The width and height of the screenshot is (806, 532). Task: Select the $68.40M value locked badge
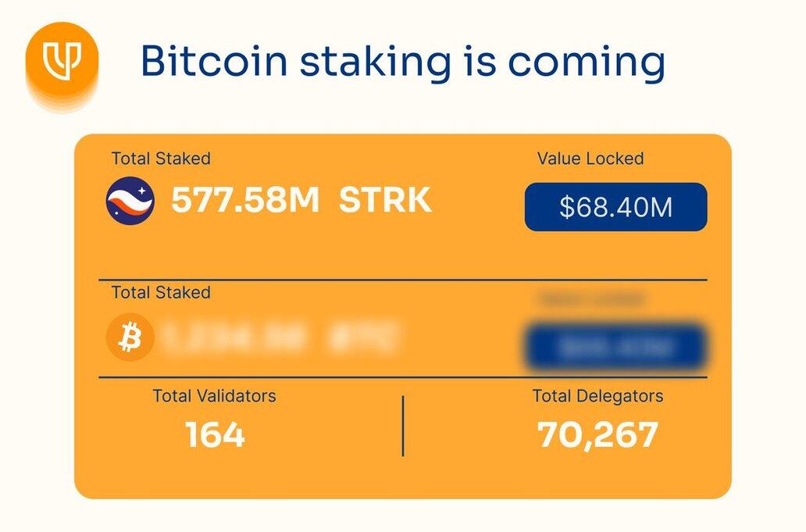(615, 207)
